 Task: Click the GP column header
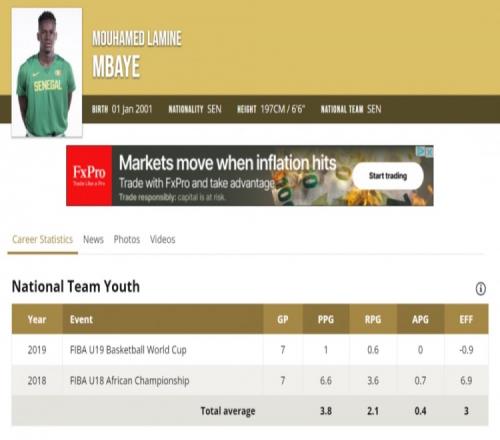283,319
